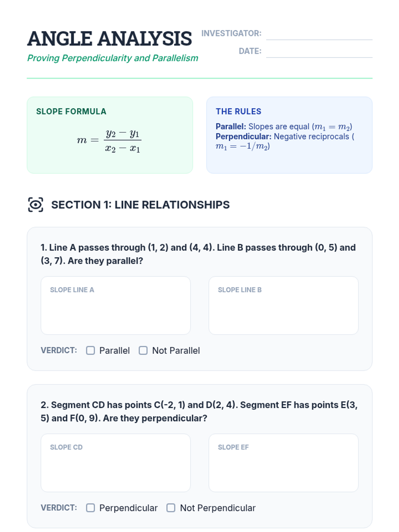Click the Investigator name line

click(319, 35)
